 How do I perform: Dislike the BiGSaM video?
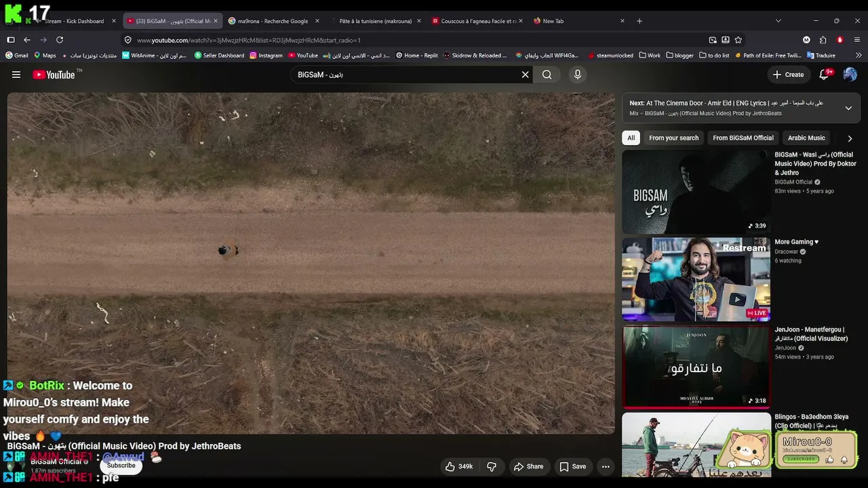(492, 466)
